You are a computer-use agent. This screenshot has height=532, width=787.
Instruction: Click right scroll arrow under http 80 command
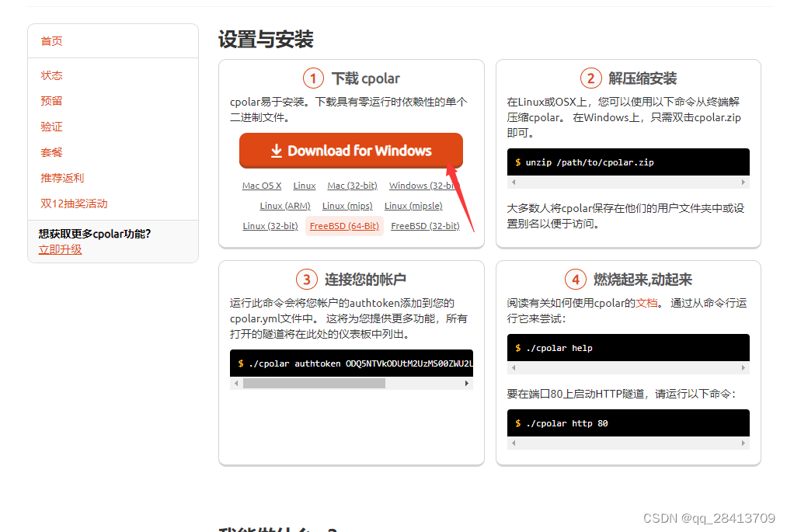point(743,443)
